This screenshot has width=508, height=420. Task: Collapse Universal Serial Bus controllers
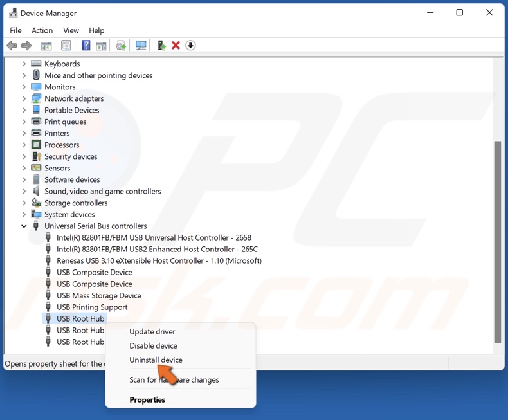click(x=24, y=226)
